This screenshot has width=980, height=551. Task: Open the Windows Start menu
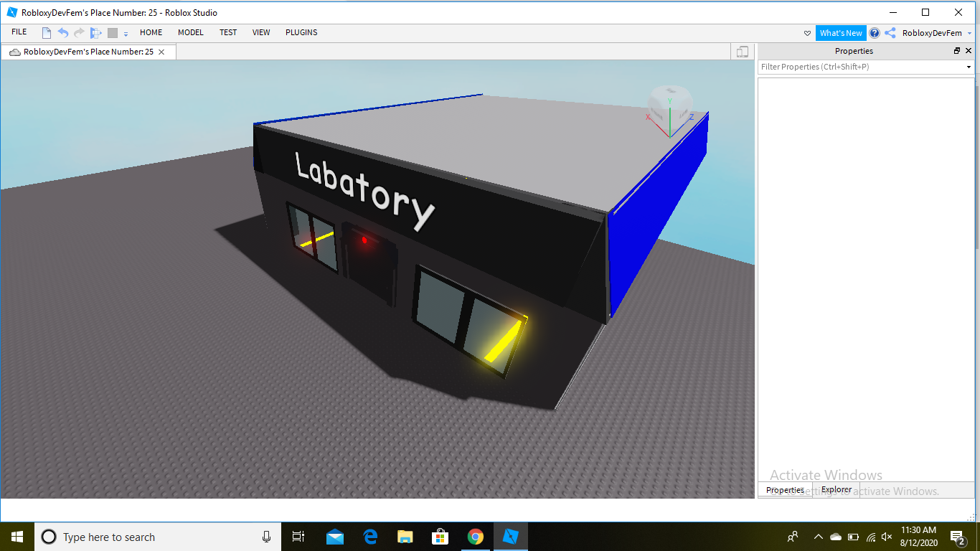(17, 537)
